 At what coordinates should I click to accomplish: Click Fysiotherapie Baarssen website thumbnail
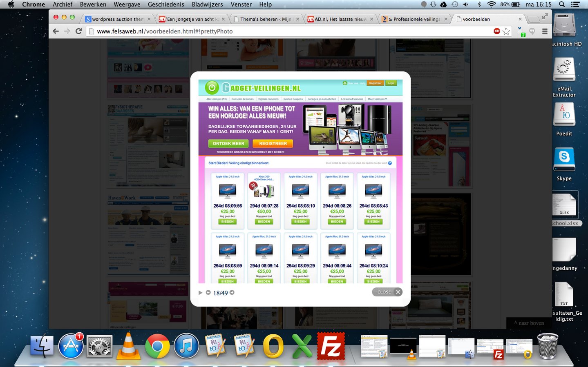pos(148,145)
